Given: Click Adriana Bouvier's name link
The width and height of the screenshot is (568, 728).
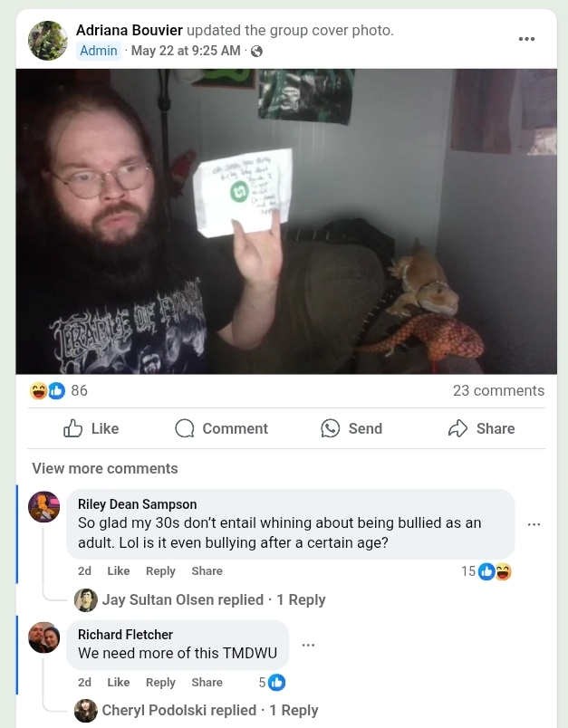Looking at the screenshot, I should click(x=130, y=30).
